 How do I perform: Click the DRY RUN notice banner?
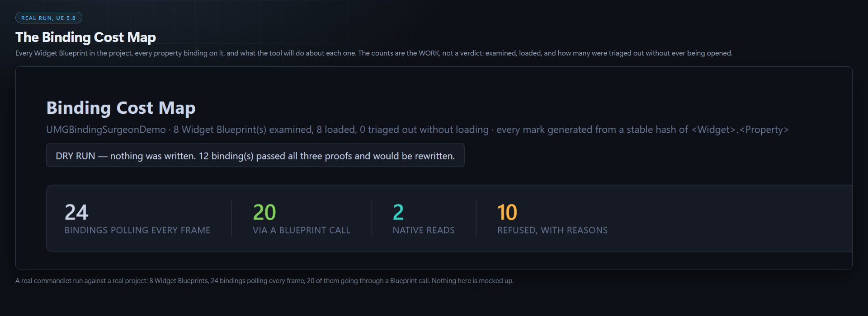[255, 155]
